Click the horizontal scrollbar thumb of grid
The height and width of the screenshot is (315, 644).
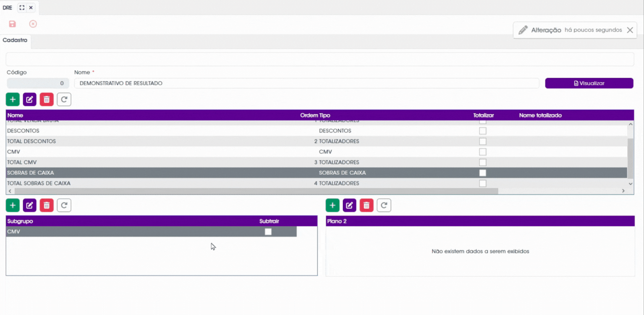point(256,191)
